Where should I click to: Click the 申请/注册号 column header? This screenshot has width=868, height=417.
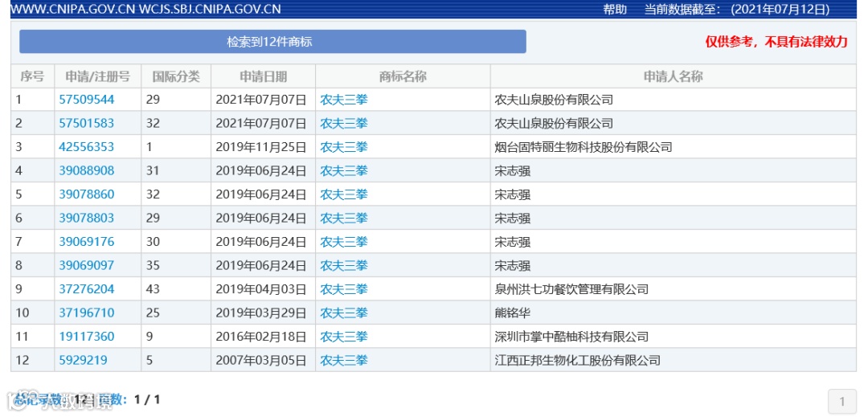[x=97, y=76]
